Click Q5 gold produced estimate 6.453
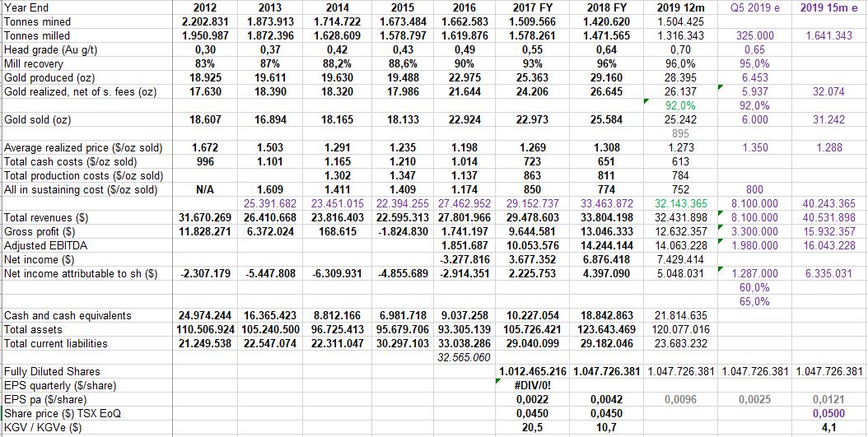 (756, 77)
